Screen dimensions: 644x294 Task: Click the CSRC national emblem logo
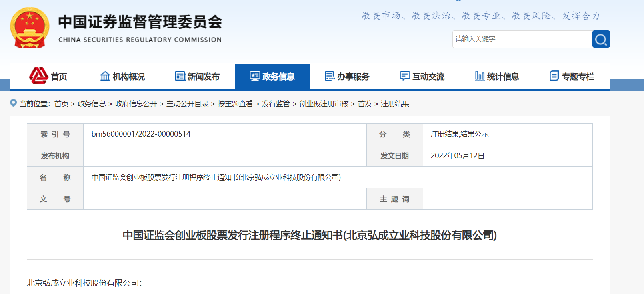[30, 28]
